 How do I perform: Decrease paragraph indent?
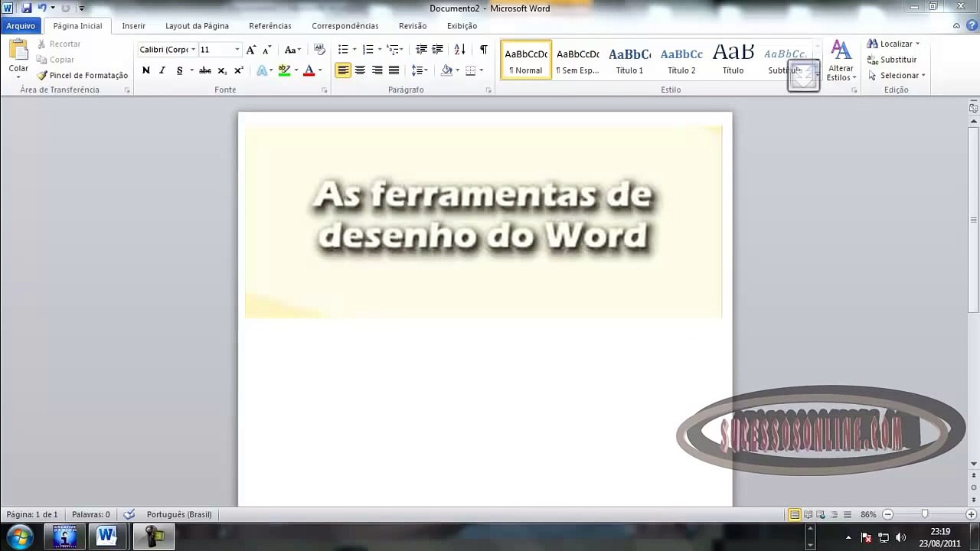421,50
